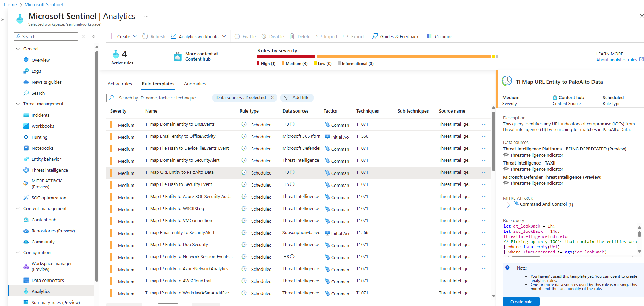Clear the sidebar search box
This screenshot has width=644, height=306.
pyautogui.click(x=83, y=36)
